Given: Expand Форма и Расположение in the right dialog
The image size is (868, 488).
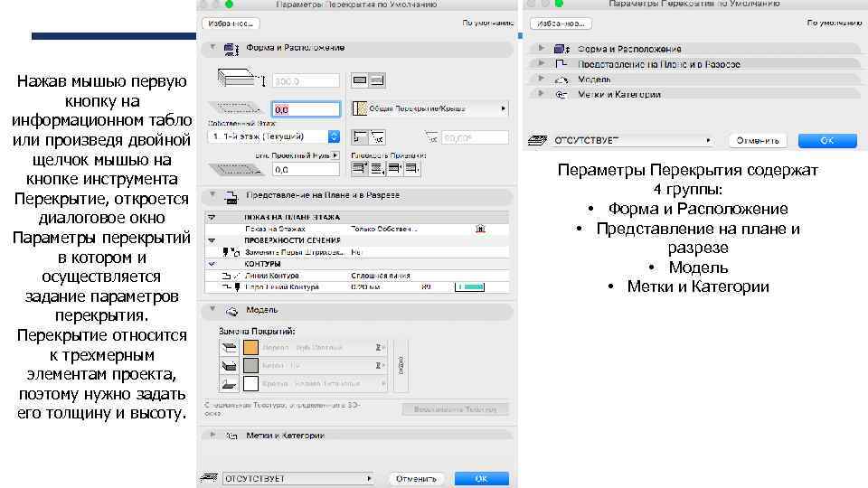Looking at the screenshot, I should click(542, 48).
